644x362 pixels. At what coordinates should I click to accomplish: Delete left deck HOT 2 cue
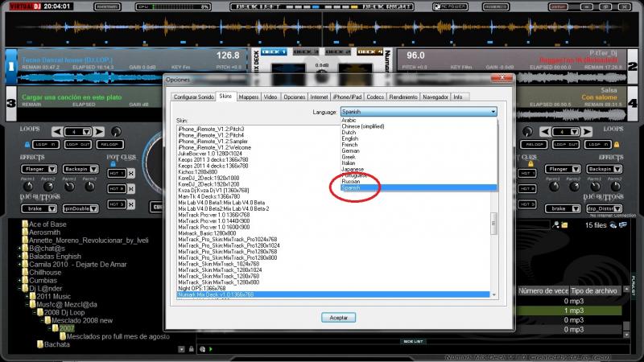tap(131, 189)
